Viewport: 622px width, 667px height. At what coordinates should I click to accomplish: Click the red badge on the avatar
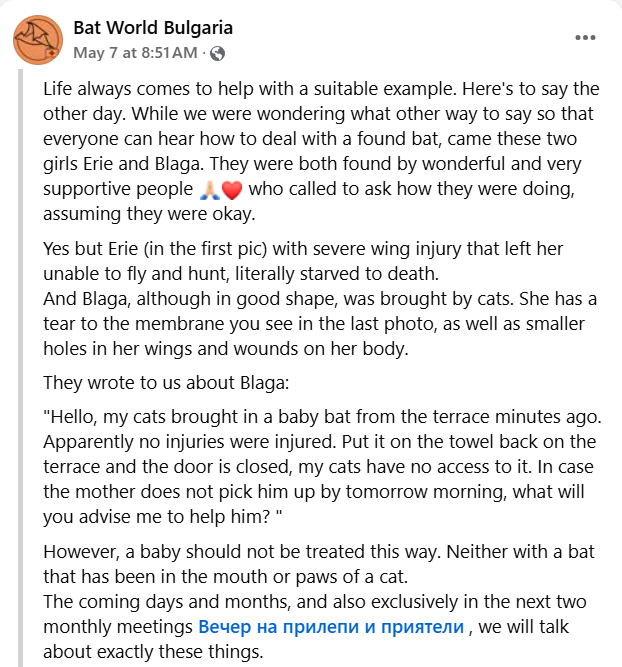52,53
